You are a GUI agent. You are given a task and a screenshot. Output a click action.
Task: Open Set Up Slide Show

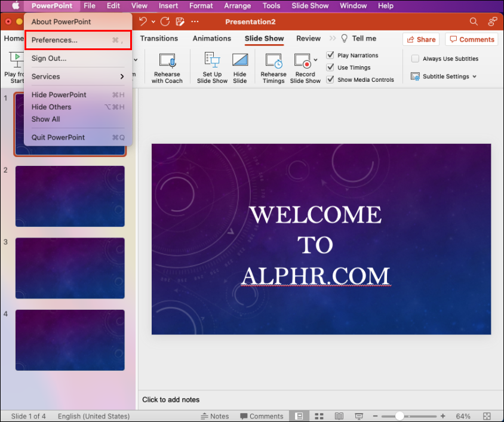[212, 68]
